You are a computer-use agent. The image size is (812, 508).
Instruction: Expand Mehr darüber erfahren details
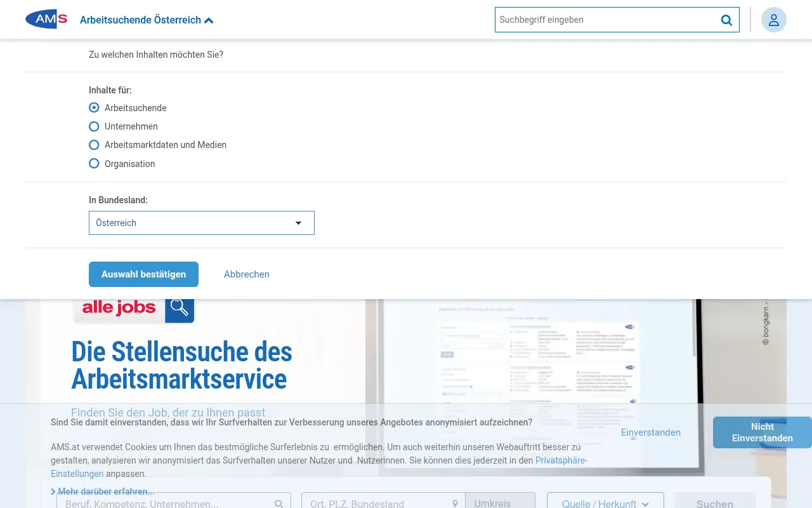point(103,491)
